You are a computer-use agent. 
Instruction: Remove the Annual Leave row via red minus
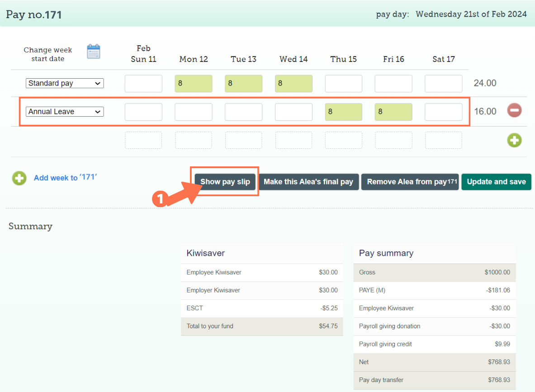tap(515, 110)
